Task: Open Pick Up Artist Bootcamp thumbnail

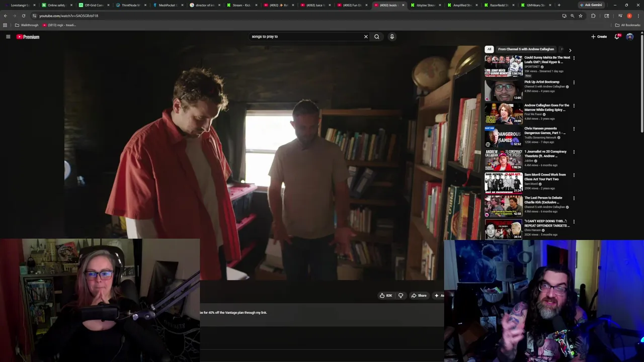Action: [x=504, y=90]
